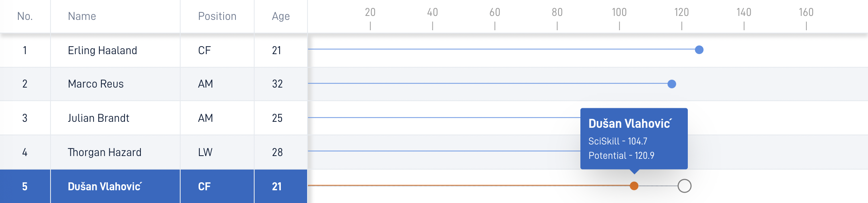Sort by the No. column header

tap(25, 16)
